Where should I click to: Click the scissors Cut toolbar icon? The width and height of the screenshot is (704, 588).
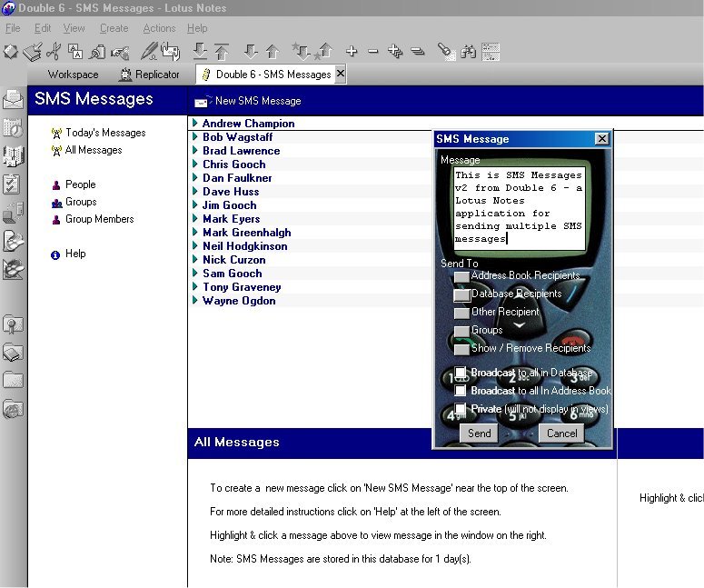(x=54, y=51)
